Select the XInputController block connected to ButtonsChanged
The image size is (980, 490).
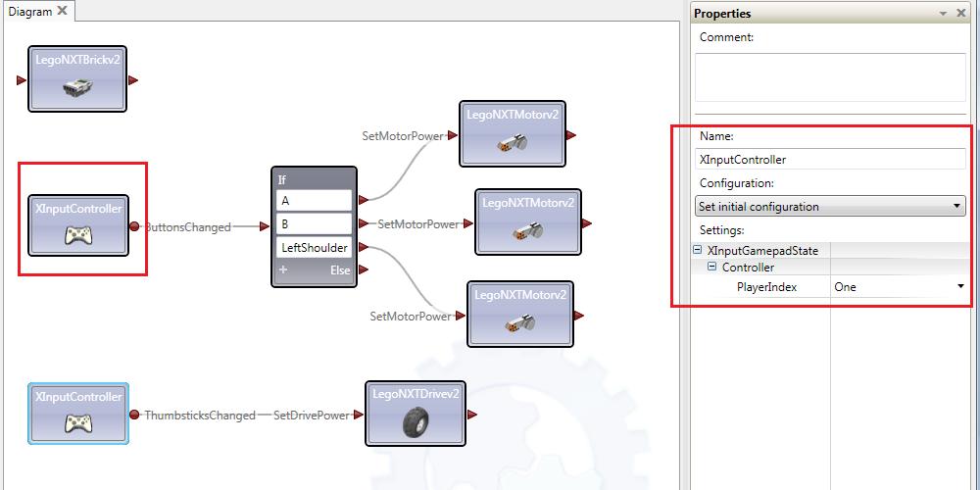point(78,225)
